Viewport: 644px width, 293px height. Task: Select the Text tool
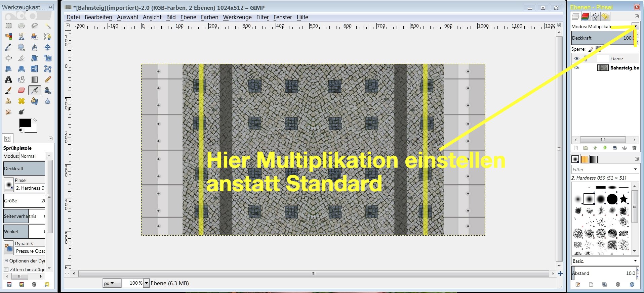click(x=8, y=80)
